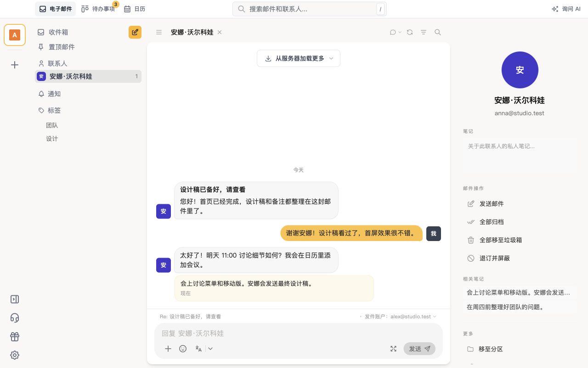Click the 发送 send button
588x368 pixels.
(x=419, y=349)
